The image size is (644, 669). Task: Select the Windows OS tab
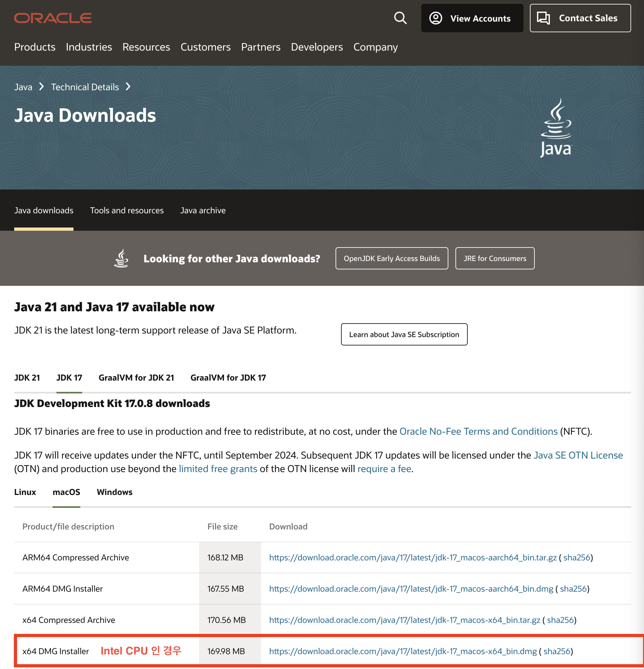click(x=114, y=492)
